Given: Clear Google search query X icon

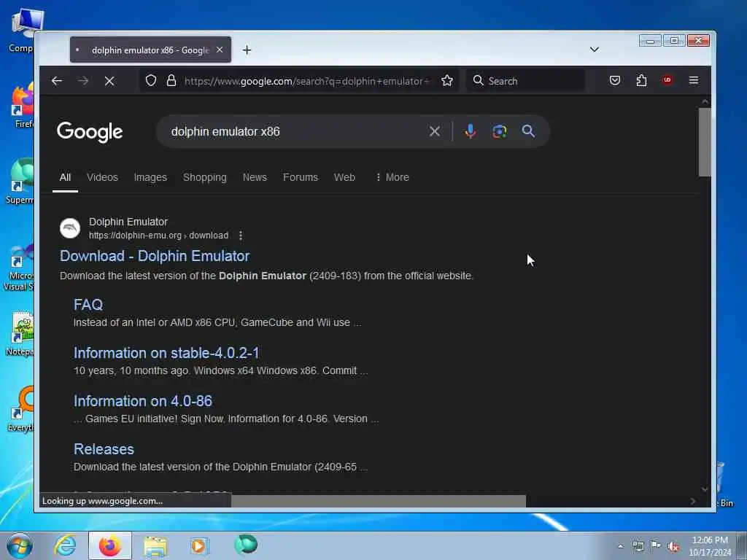Looking at the screenshot, I should 435,131.
